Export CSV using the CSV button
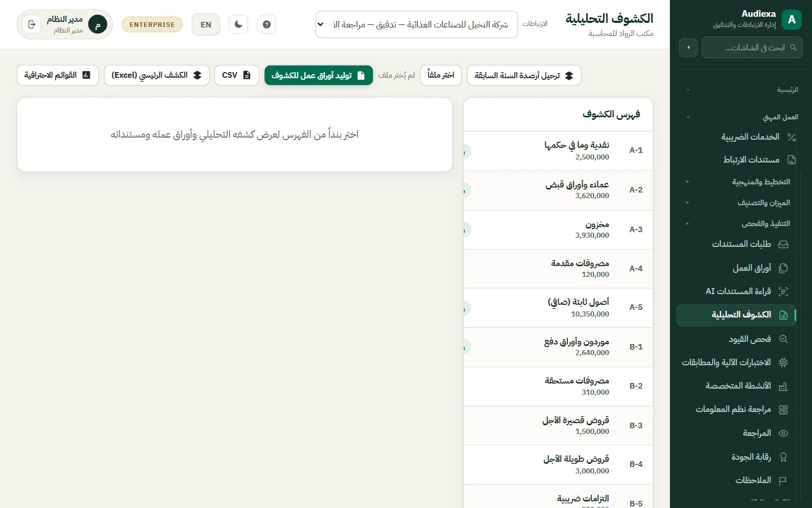 coord(236,75)
